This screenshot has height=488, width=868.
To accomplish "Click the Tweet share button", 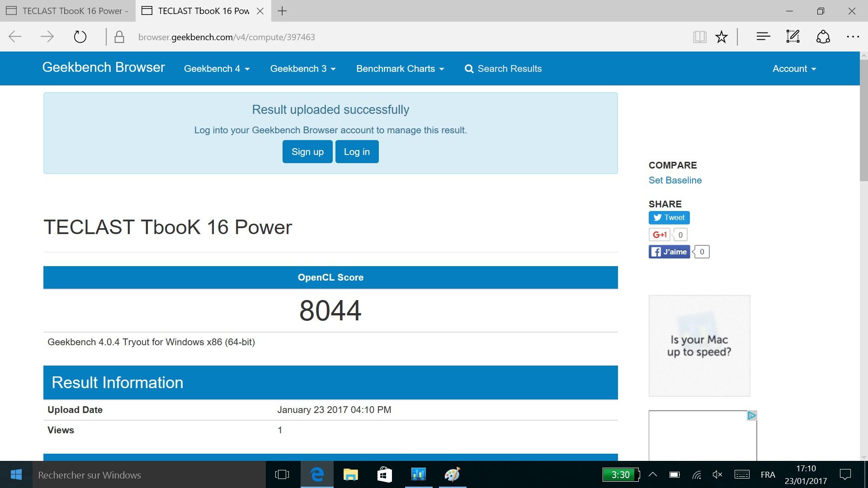I will tap(669, 218).
